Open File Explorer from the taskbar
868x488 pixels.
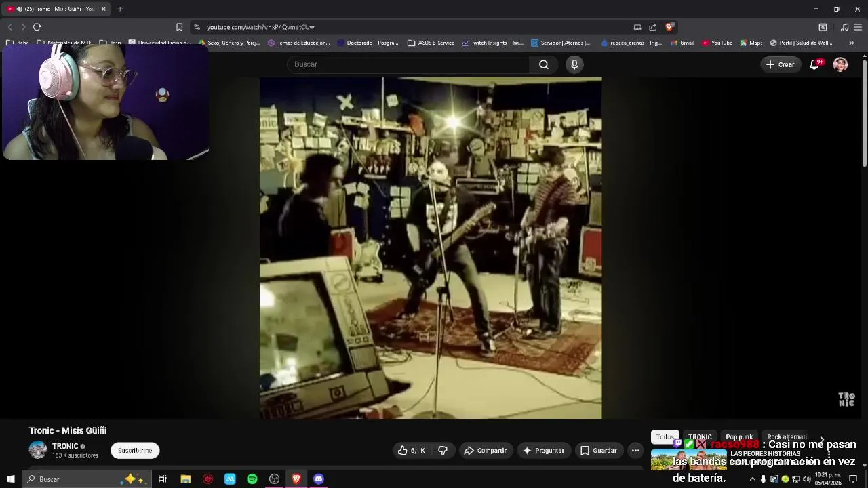[185, 479]
